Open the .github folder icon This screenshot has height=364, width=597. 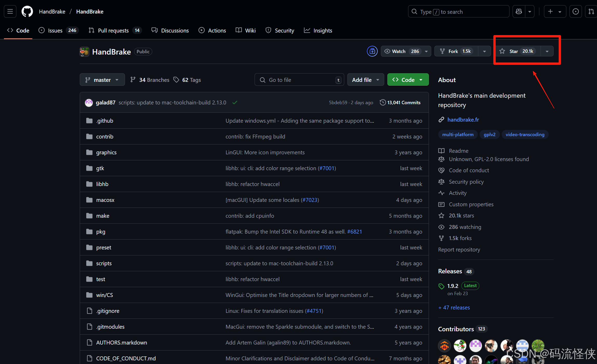click(89, 121)
